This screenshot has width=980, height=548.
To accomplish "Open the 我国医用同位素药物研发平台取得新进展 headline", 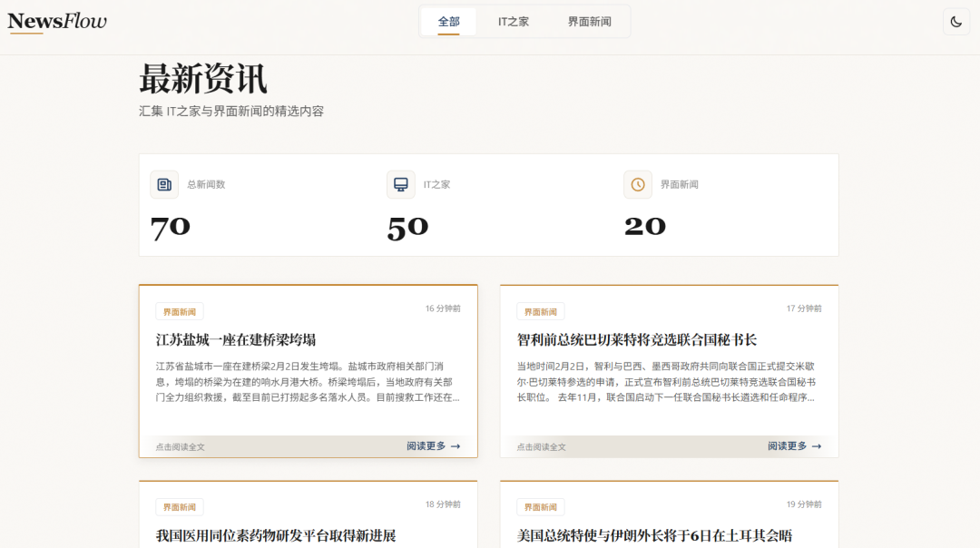I will coord(276,535).
